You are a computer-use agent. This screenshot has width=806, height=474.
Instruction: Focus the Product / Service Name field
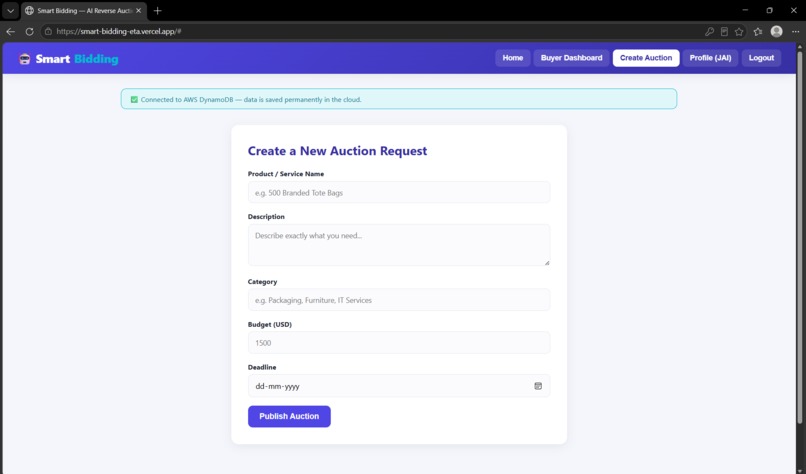pyautogui.click(x=399, y=193)
